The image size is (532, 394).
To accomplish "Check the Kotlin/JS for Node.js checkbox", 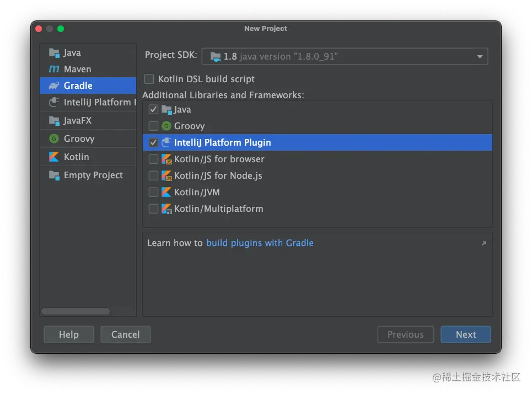I will click(153, 176).
